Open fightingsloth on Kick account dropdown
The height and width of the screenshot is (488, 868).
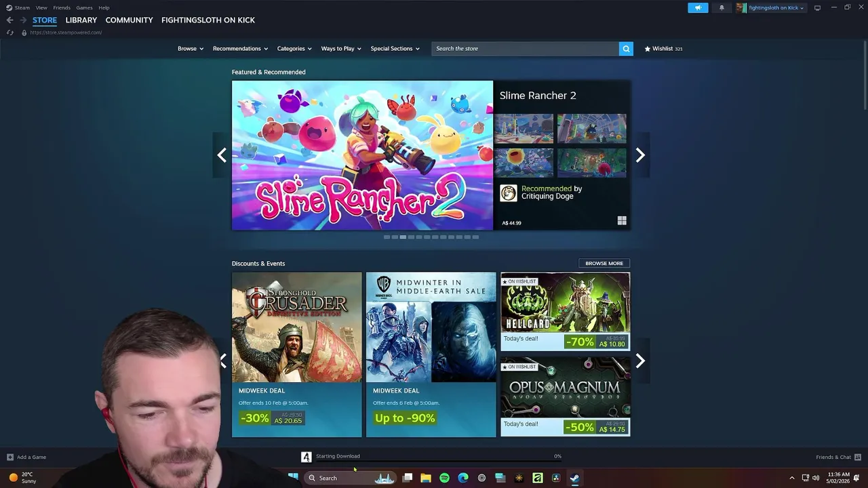pyautogui.click(x=771, y=7)
